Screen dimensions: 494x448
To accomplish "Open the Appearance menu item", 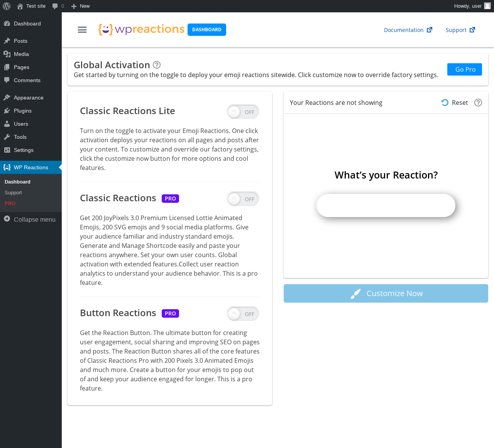I will tap(31, 98).
